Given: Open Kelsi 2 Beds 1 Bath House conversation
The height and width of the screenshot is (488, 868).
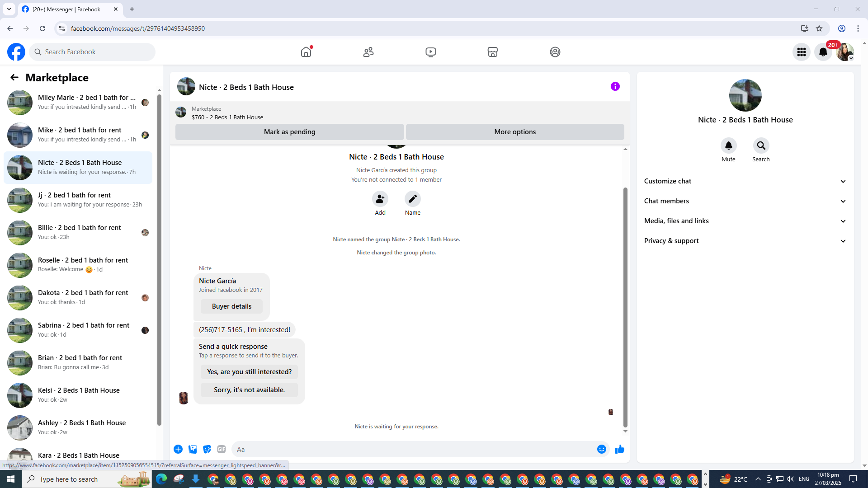Looking at the screenshot, I should click(x=78, y=395).
